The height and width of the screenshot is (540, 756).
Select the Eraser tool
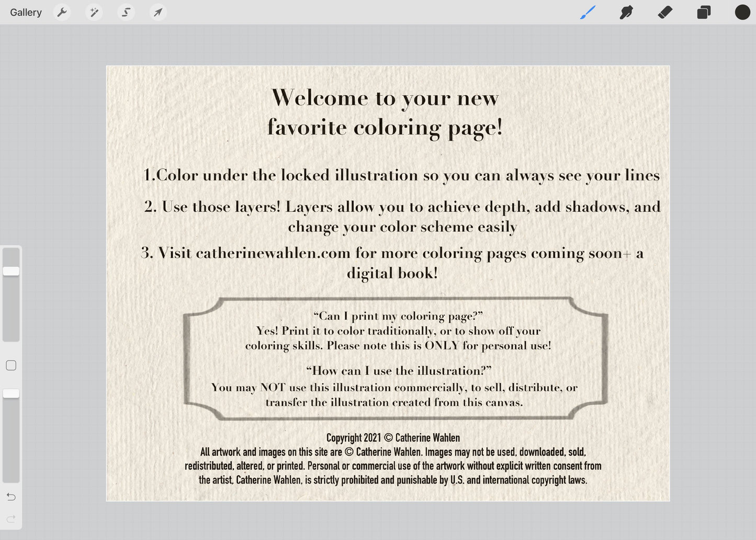pos(665,12)
